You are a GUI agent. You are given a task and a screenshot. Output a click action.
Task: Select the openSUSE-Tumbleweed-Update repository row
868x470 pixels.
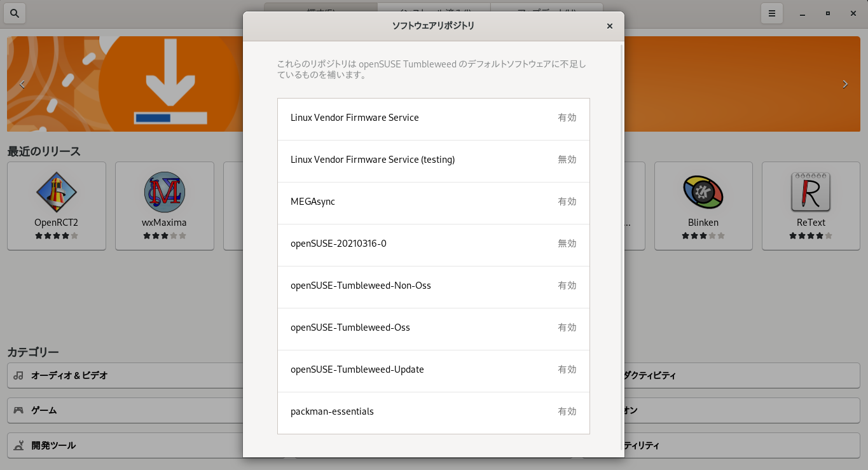tap(434, 371)
